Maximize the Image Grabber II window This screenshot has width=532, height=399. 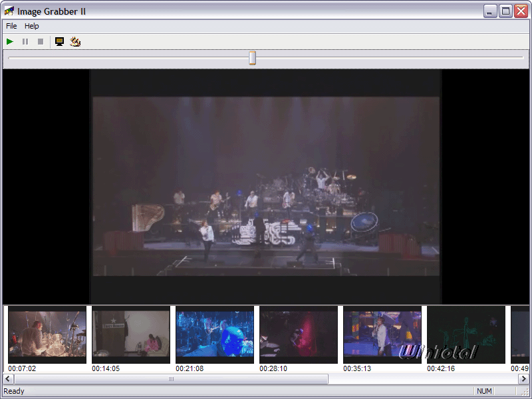(x=505, y=11)
